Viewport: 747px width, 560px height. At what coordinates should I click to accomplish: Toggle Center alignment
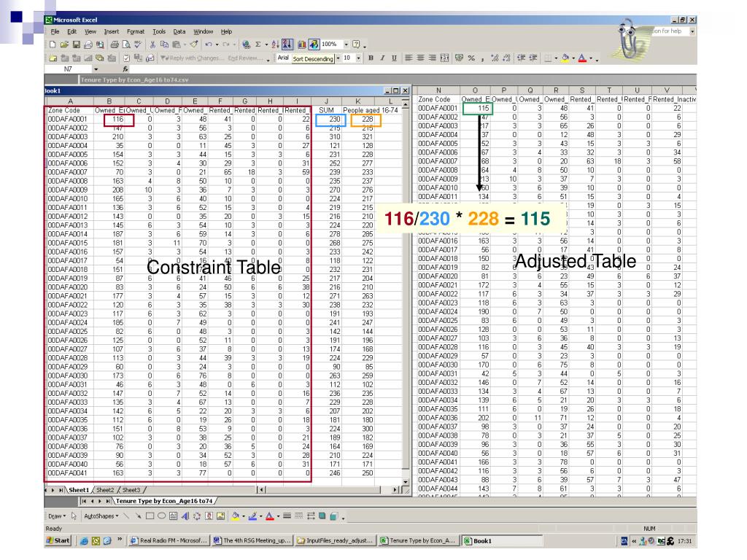point(421,58)
